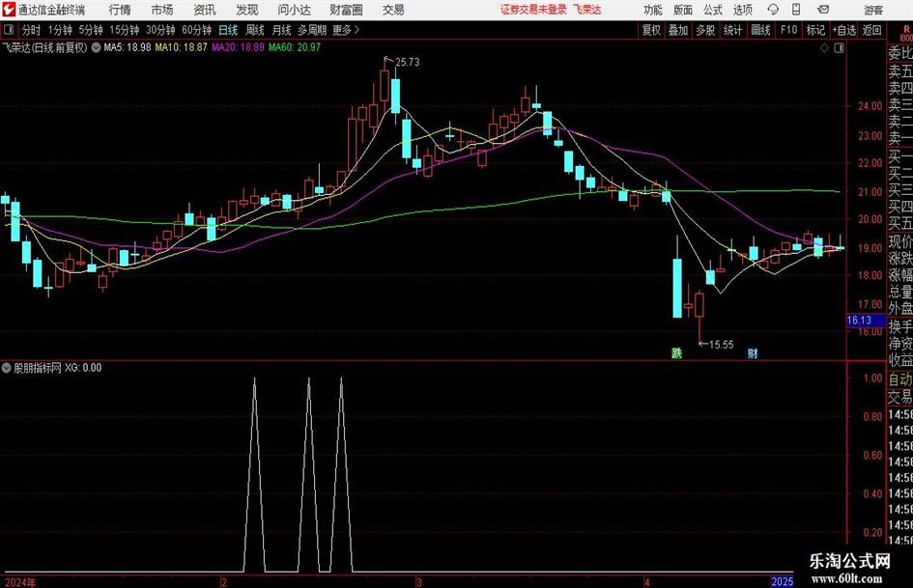The image size is (913, 588).
Task: Click the 财 marker below the candles
Action: tap(753, 352)
